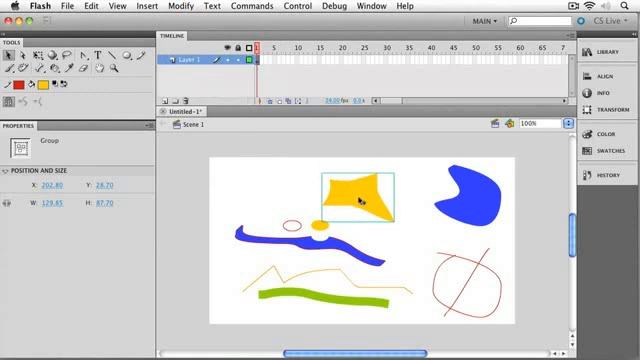This screenshot has height=360, width=640.
Task: Select the Paint Bucket tool
Action: pyautogui.click(x=54, y=68)
